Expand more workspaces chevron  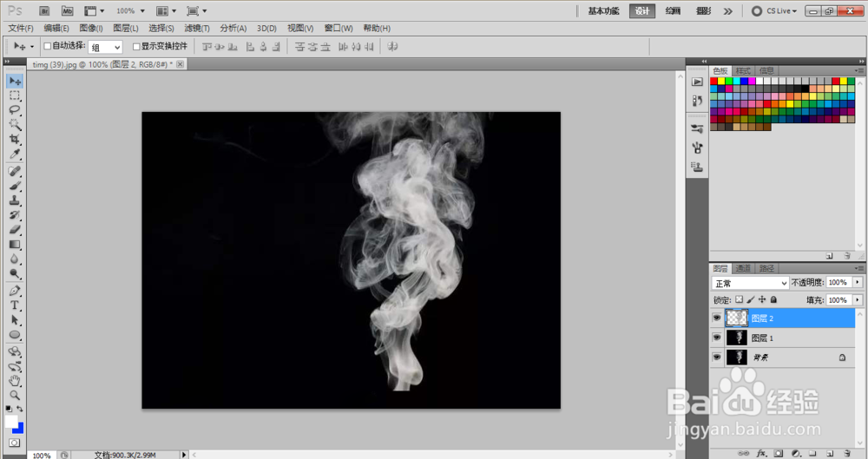point(728,11)
